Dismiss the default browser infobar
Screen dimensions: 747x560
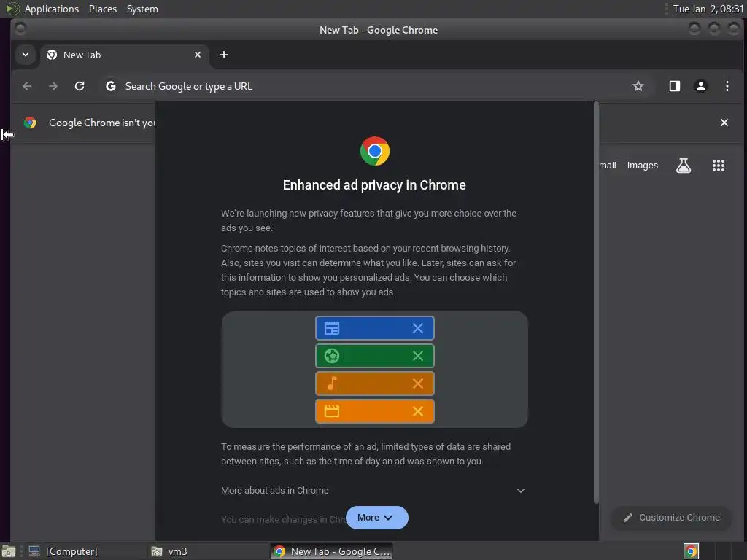click(724, 122)
